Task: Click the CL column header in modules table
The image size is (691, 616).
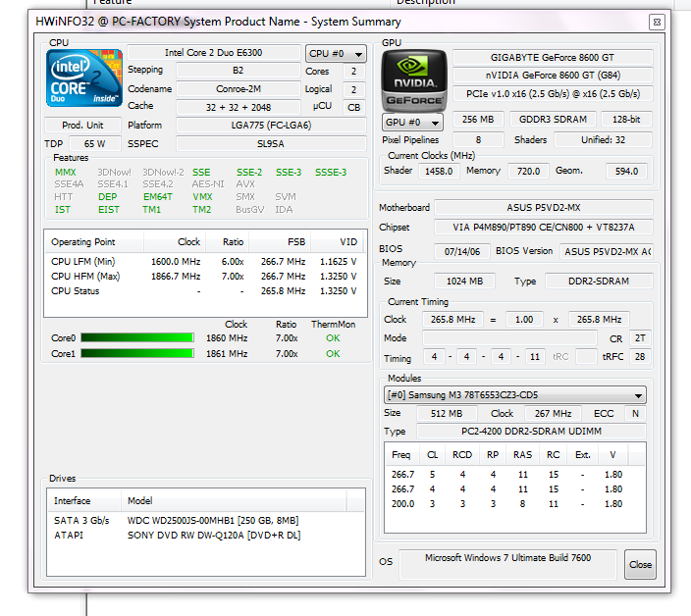Action: click(x=432, y=455)
